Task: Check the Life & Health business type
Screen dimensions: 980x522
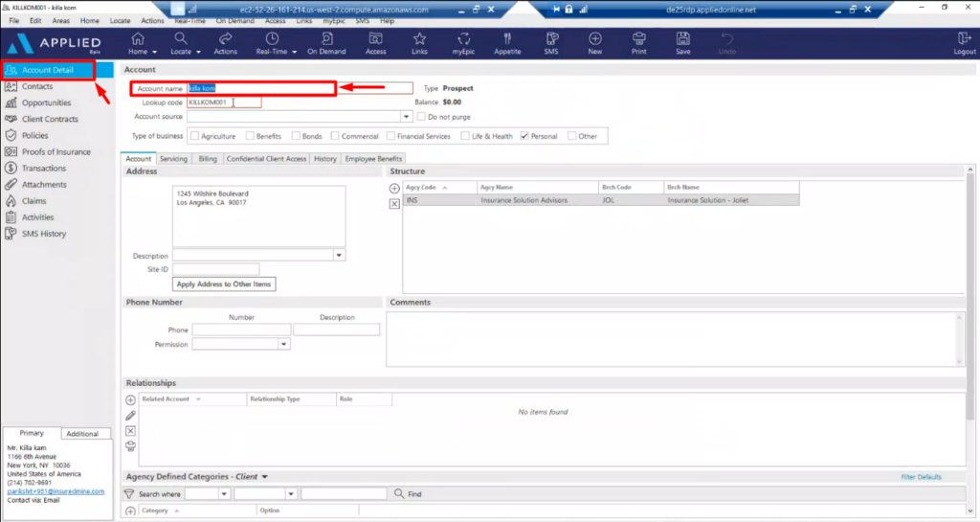Action: click(x=465, y=136)
